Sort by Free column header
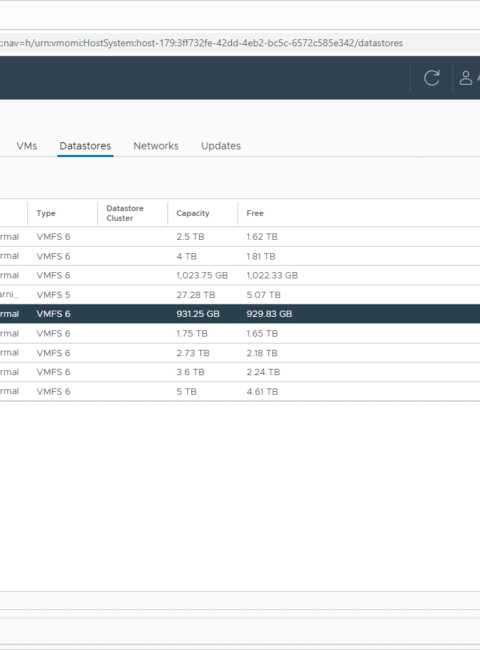480x650 pixels. pos(255,213)
